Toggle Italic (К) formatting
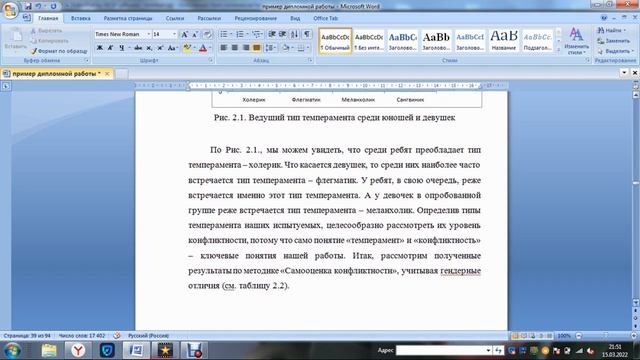This screenshot has width=640, height=360. pos(111,48)
